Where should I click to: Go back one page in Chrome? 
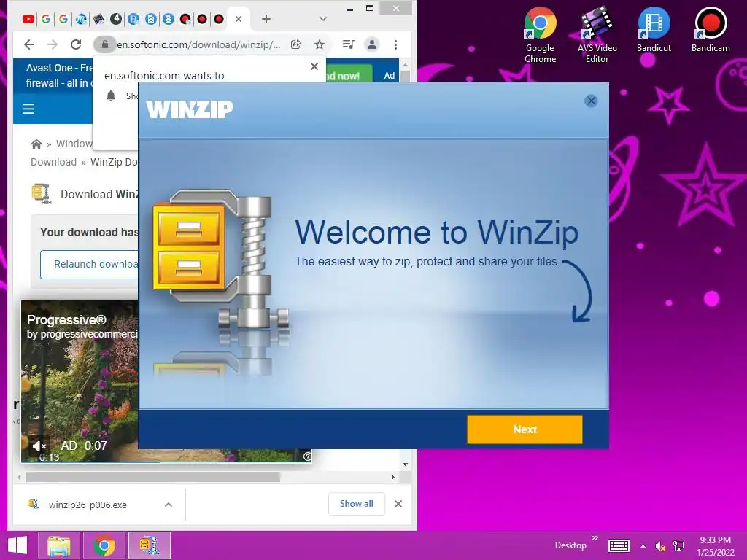(x=29, y=44)
